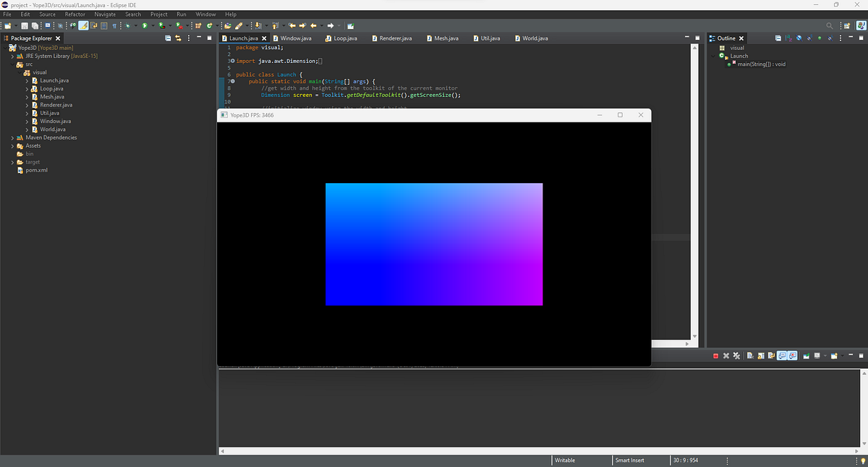This screenshot has height=467, width=868.
Task: Terminate the running Yope3D program
Action: (715, 355)
